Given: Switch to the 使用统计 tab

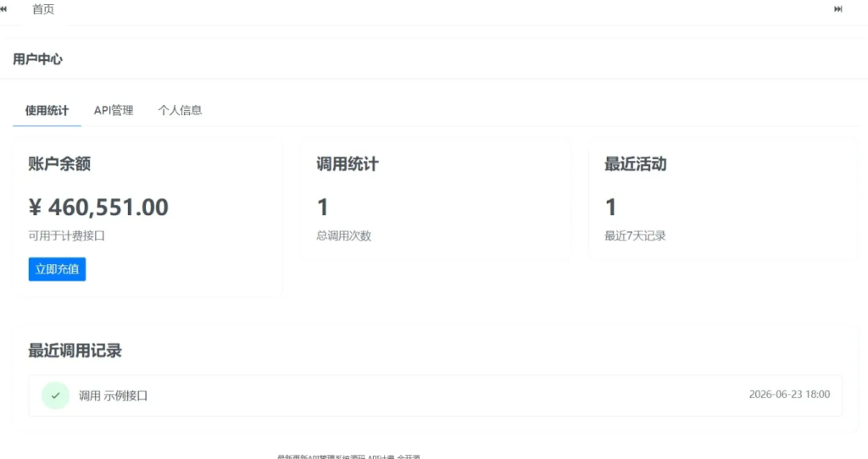Looking at the screenshot, I should coord(47,111).
